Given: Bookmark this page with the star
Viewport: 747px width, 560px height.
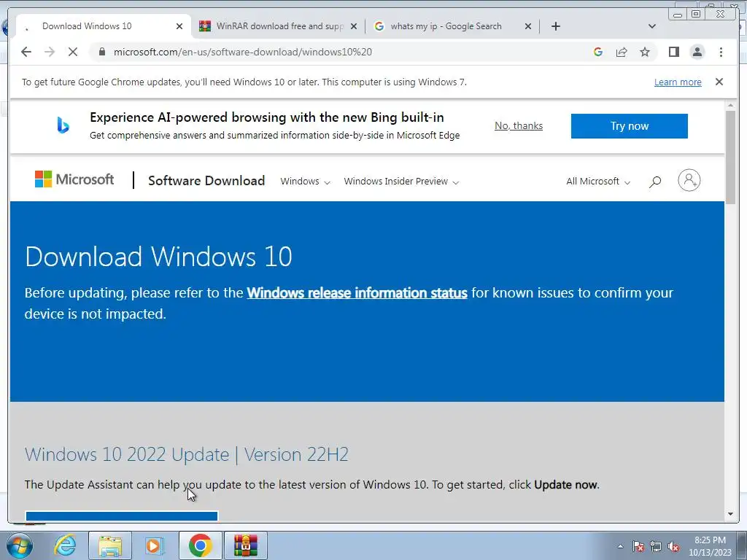Looking at the screenshot, I should coord(645,52).
